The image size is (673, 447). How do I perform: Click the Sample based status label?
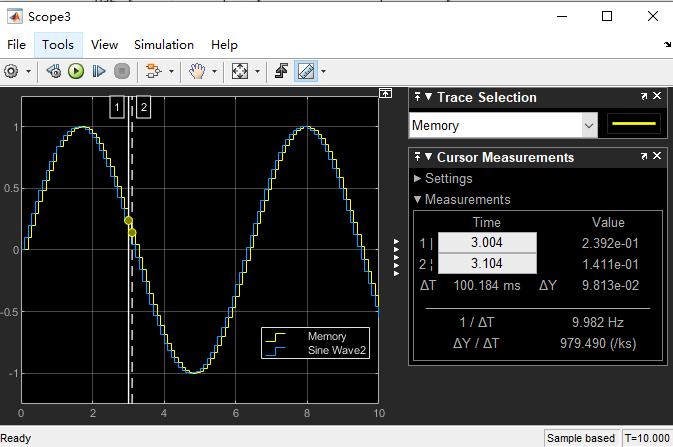(581, 438)
